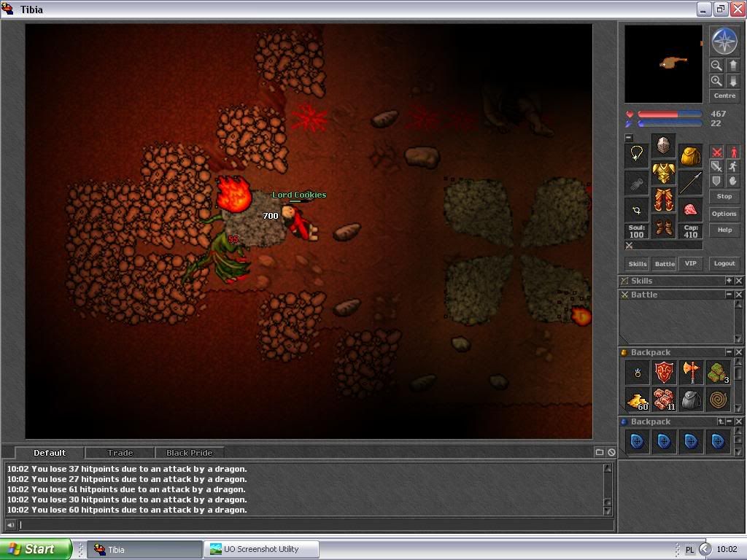Select the crowned ring in backpack
Image resolution: width=747 pixels, height=560 pixels.
pyautogui.click(x=637, y=373)
